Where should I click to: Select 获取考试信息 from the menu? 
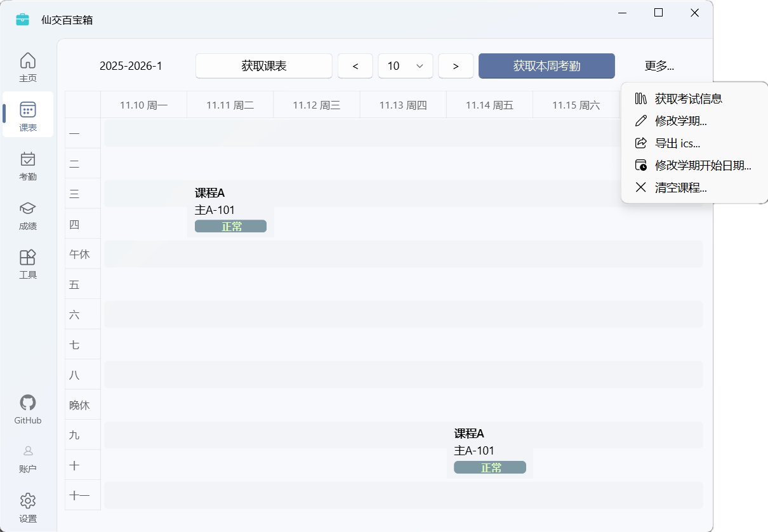689,99
